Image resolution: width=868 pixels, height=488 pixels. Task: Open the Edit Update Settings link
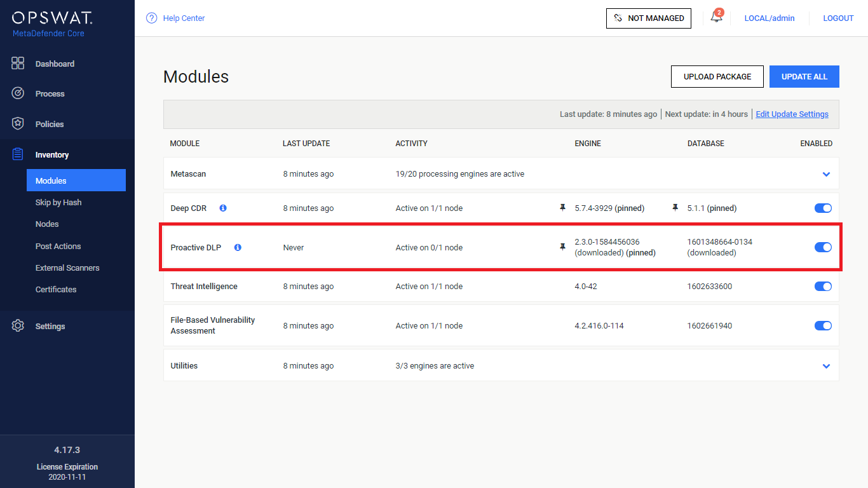coord(792,114)
